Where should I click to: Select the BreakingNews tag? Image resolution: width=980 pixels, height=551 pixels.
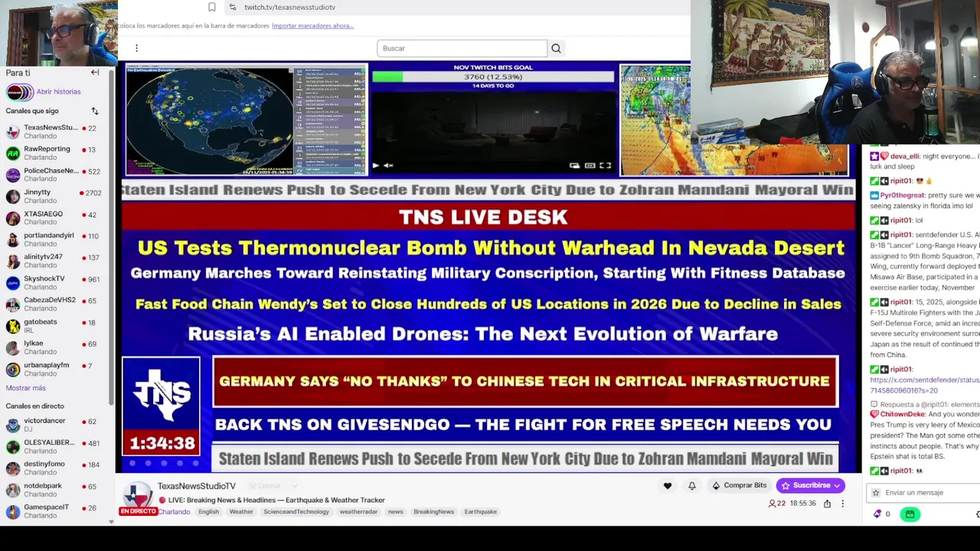433,512
